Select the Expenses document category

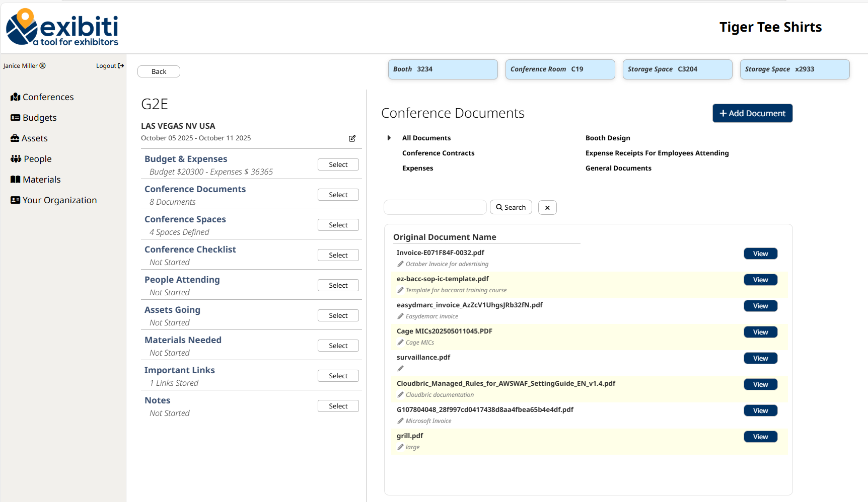pyautogui.click(x=417, y=168)
